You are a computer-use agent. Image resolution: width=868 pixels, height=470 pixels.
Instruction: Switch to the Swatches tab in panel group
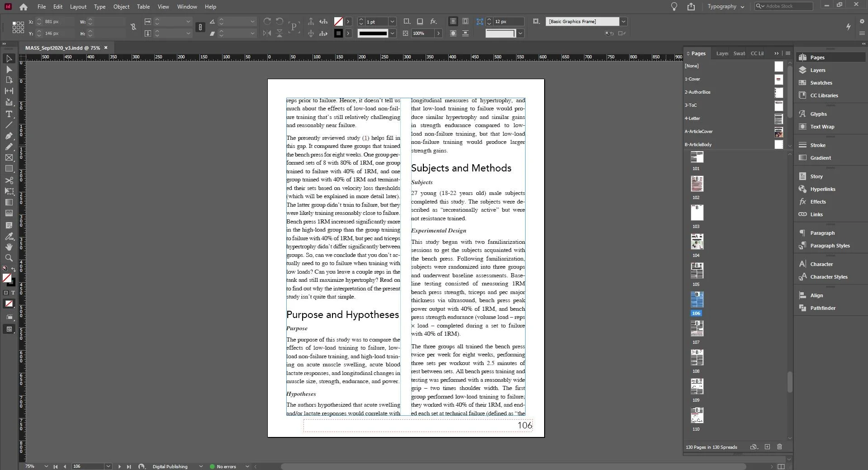pyautogui.click(x=739, y=53)
